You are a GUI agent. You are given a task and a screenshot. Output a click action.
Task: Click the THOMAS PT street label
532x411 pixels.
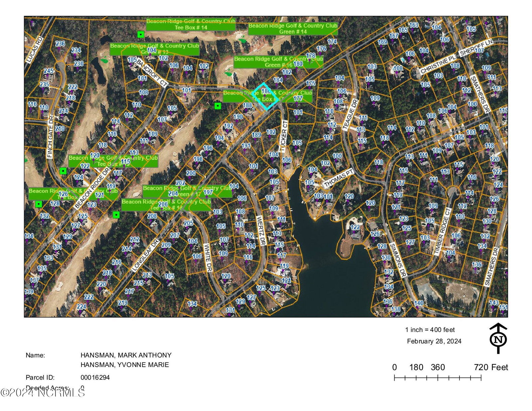click(x=338, y=179)
